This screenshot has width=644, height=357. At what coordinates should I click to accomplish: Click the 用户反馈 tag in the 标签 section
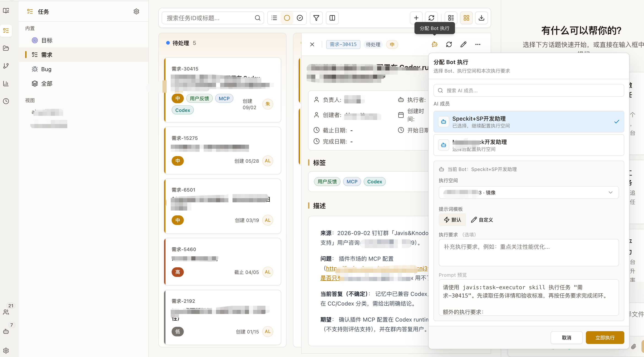click(x=327, y=181)
